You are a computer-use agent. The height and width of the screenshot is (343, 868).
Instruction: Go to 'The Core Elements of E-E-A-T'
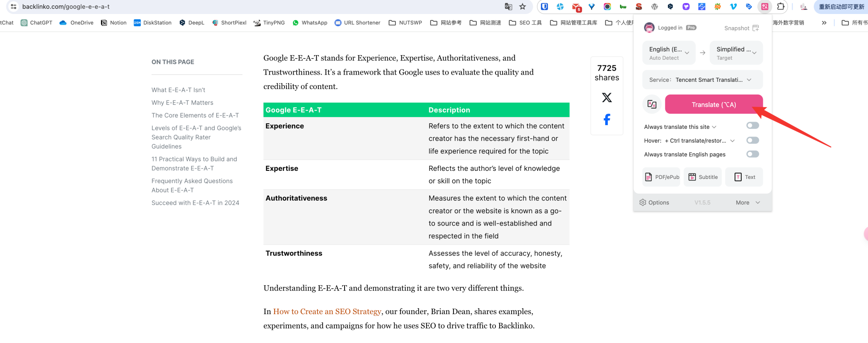pos(195,115)
